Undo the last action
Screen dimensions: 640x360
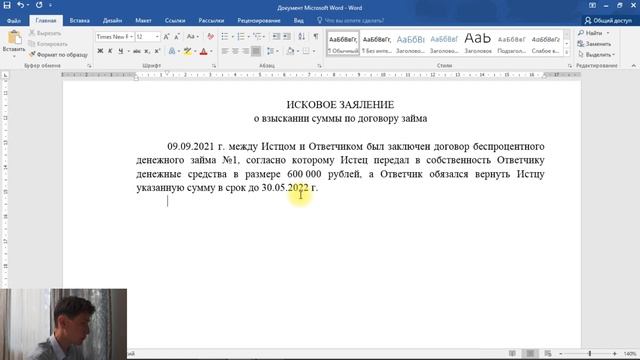pyautogui.click(x=20, y=5)
